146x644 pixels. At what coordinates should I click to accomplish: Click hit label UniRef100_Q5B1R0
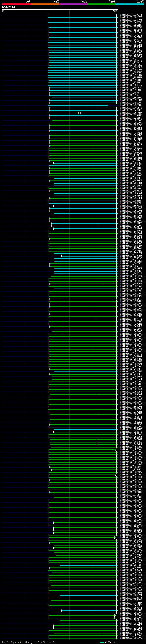point(131,201)
